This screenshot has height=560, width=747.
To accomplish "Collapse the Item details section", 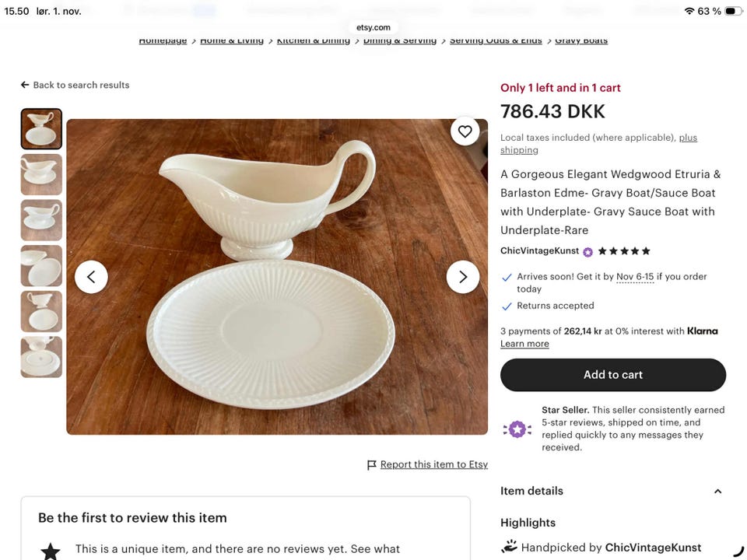I will coord(717,491).
